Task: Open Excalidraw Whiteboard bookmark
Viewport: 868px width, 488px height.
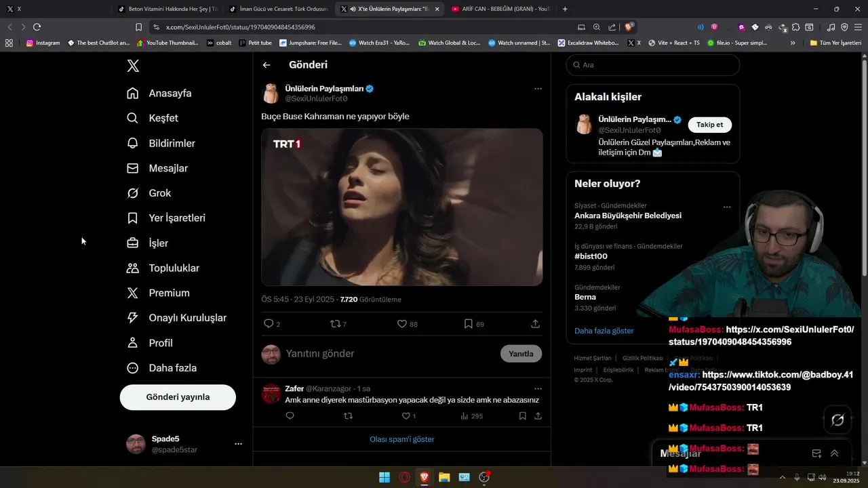Action: [x=588, y=43]
